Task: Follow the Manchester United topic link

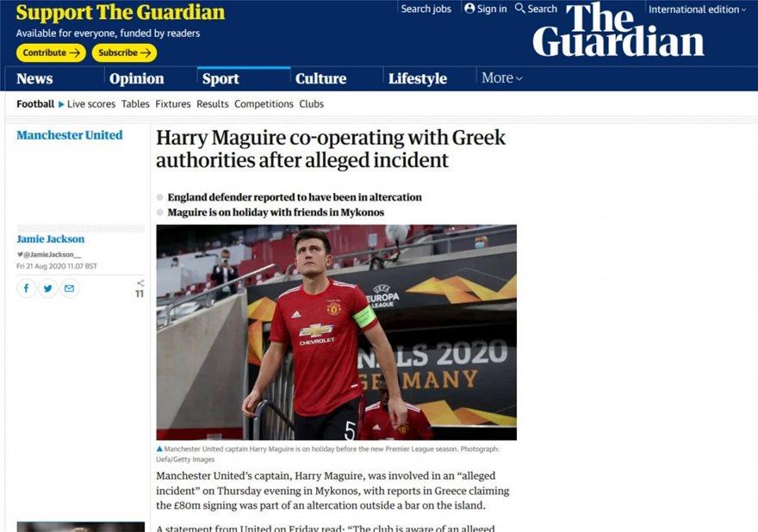Action: (x=70, y=135)
